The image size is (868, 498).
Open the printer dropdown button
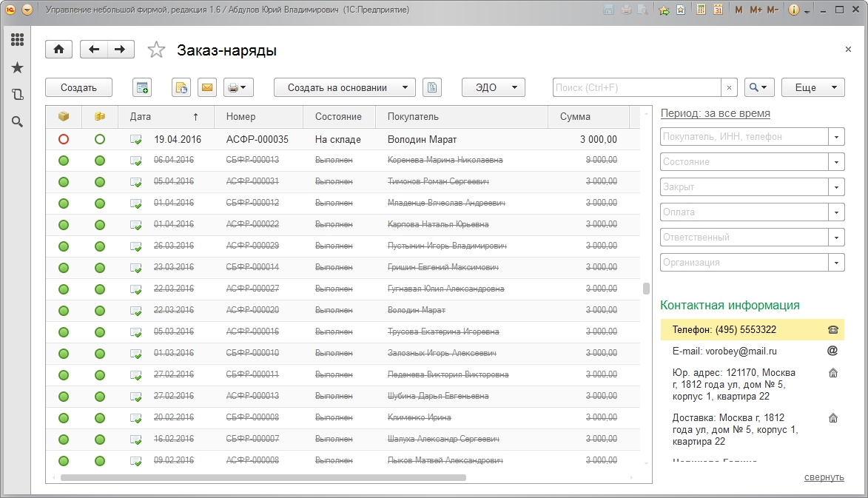tap(238, 87)
